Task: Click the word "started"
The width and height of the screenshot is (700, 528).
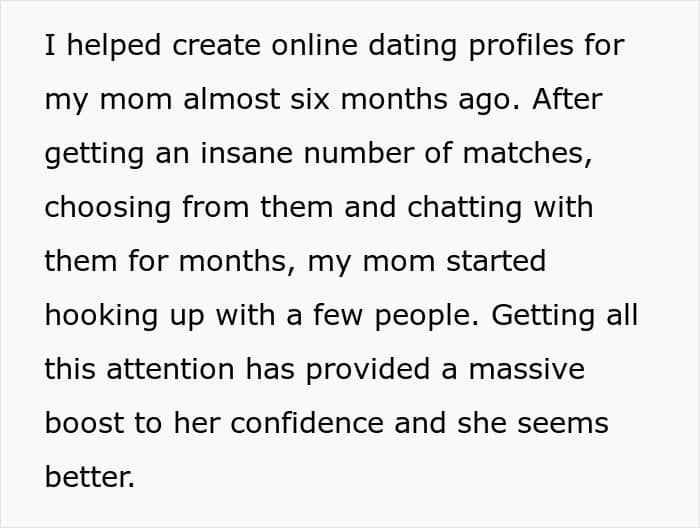Action: pyautogui.click(x=496, y=261)
